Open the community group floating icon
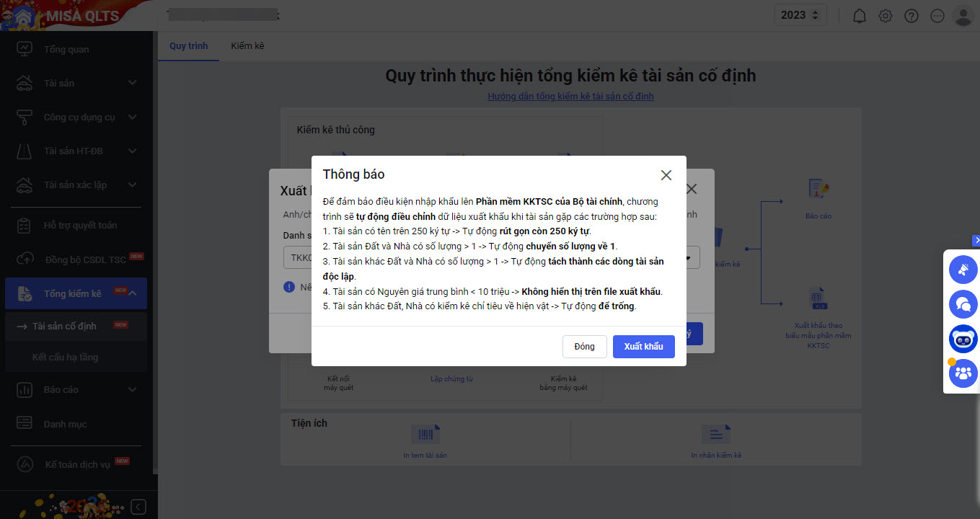980x519 pixels. [963, 373]
